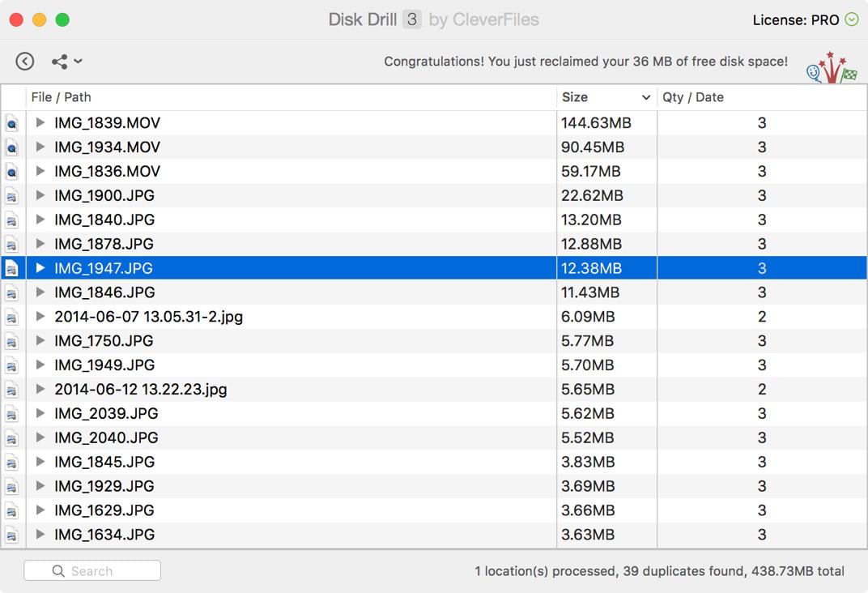Image resolution: width=868 pixels, height=593 pixels.
Task: Select the IMG_1629.JPG file name
Action: pyautogui.click(x=104, y=510)
